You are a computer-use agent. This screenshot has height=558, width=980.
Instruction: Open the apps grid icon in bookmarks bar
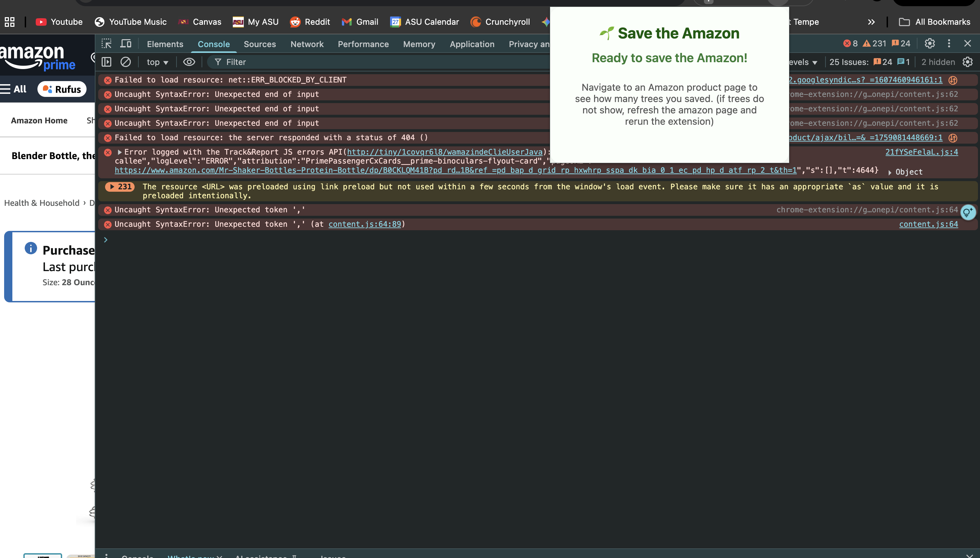pos(10,22)
